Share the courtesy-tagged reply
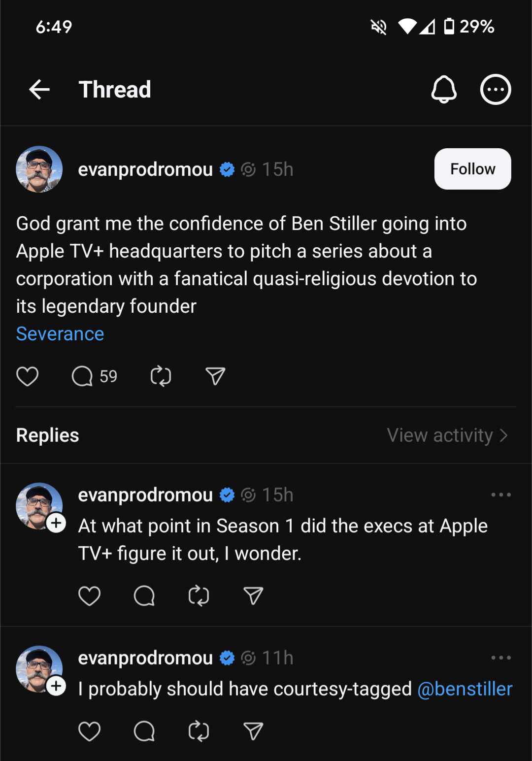Viewport: 532px width, 761px height. pyautogui.click(x=253, y=731)
